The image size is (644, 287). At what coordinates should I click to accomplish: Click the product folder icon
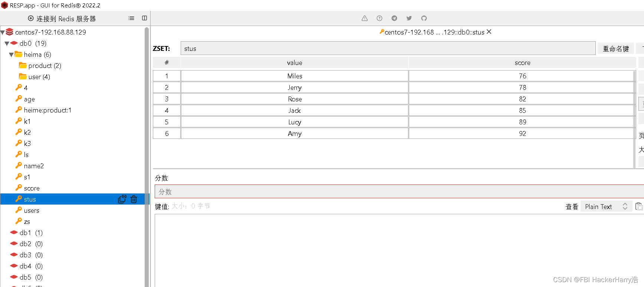click(23, 65)
